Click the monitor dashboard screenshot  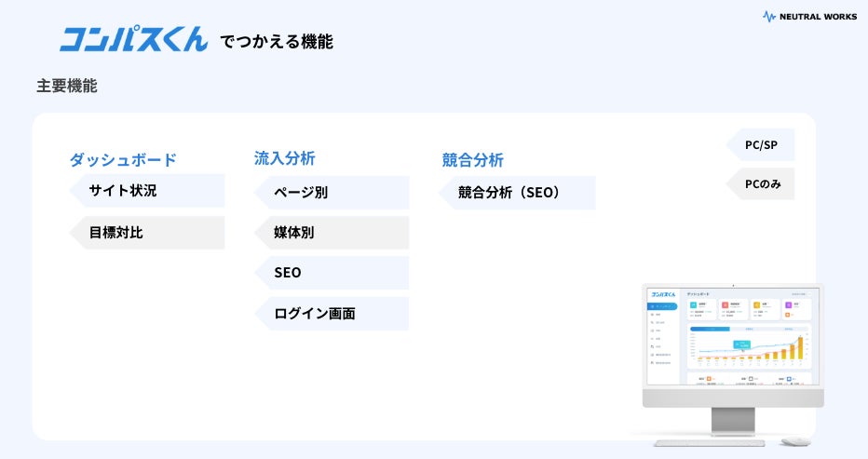click(733, 337)
